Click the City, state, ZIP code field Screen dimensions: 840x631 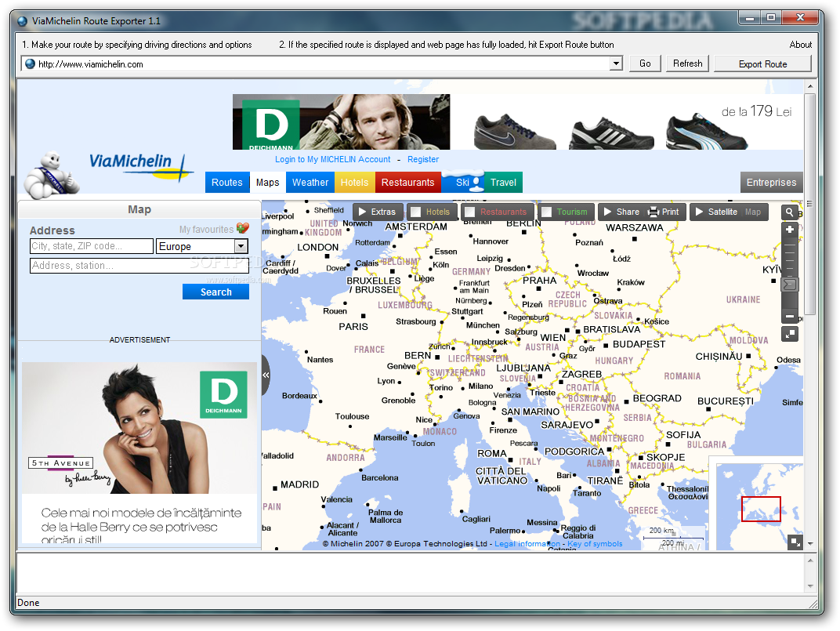click(x=92, y=246)
